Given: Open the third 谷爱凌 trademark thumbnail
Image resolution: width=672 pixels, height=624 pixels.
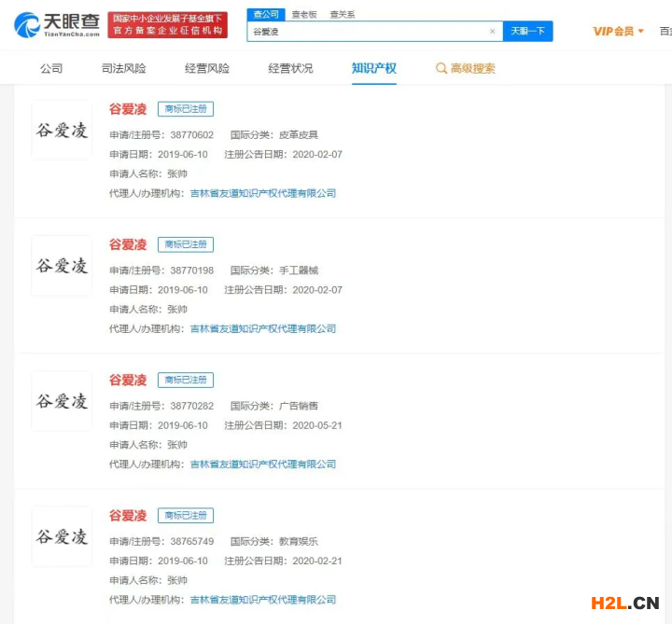Looking at the screenshot, I should 62,401.
